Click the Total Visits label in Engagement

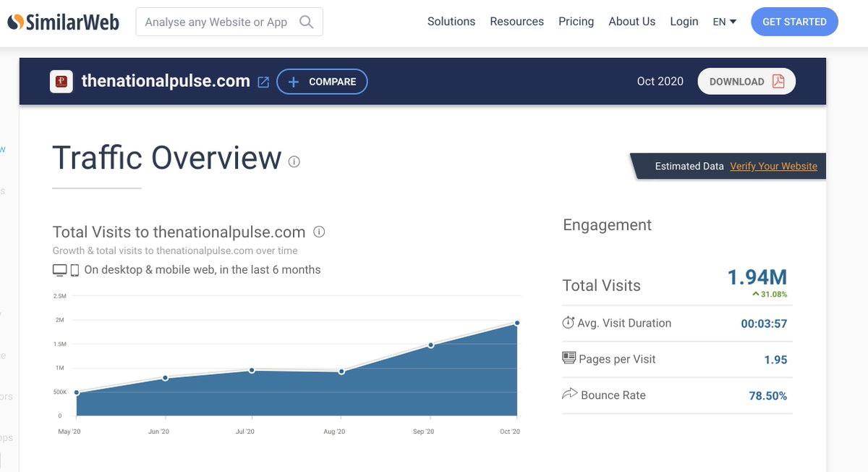point(602,286)
